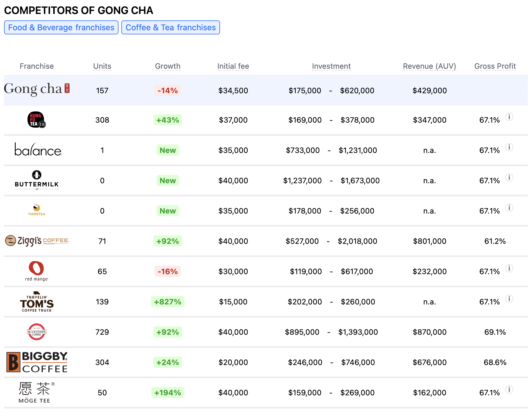Open the Red Mango logo
The image size is (532, 416).
point(36,271)
